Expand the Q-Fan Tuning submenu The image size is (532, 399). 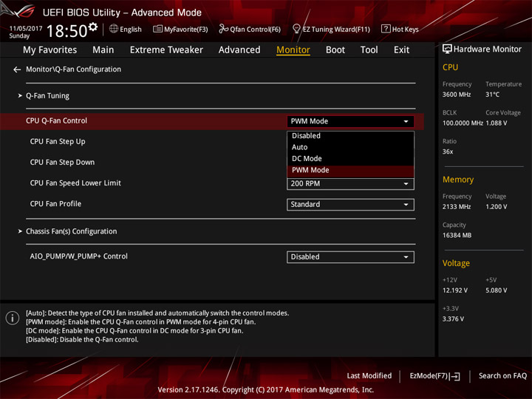pyautogui.click(x=47, y=96)
